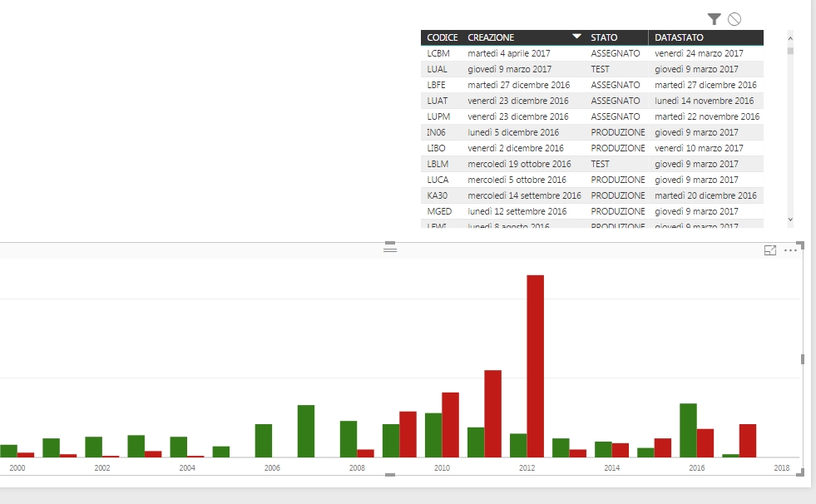816x504 pixels.
Task: Click 'lunedì 14 novembre 2016' datastato cell
Action: [704, 101]
